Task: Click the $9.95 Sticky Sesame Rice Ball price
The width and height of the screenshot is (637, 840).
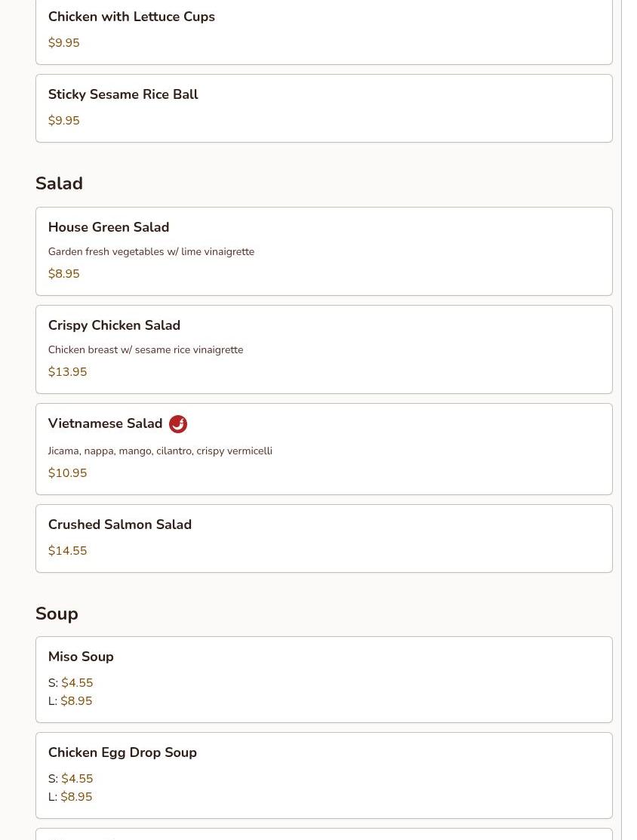Action: coord(63,121)
